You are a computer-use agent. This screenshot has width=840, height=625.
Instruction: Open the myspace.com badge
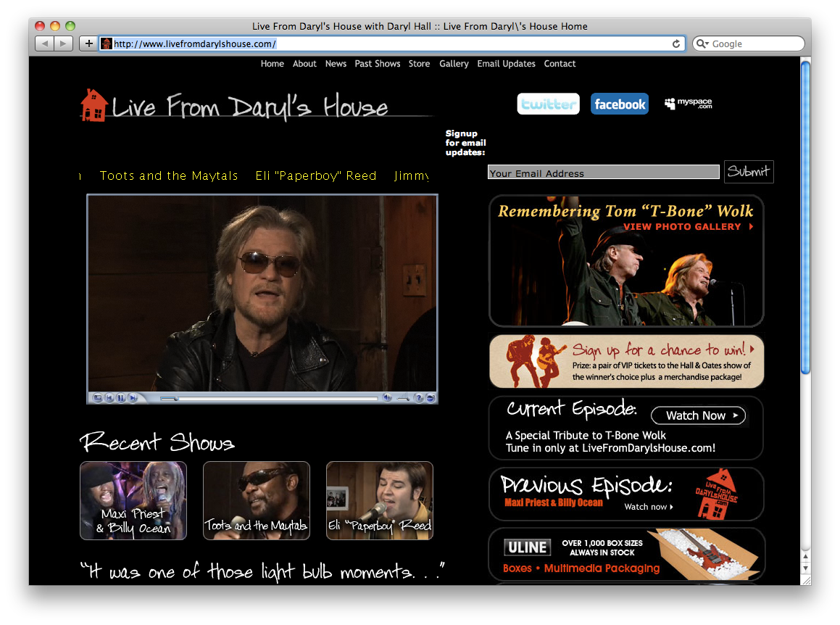pos(689,103)
